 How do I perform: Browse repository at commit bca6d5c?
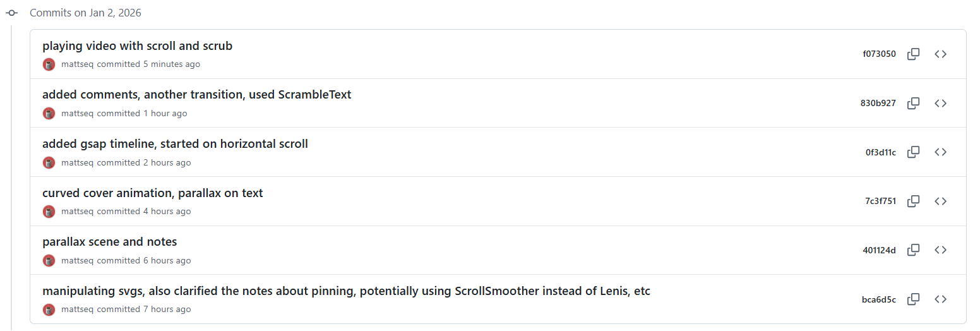click(940, 299)
